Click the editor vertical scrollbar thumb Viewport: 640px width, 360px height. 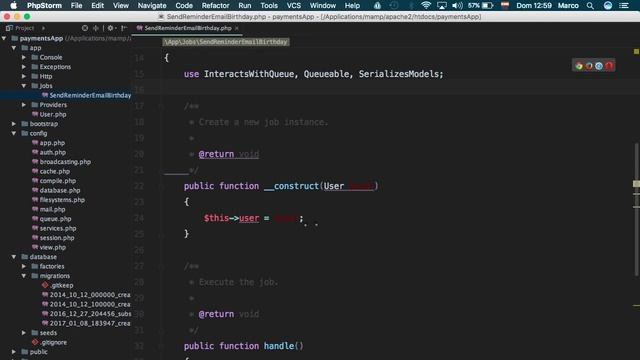[x=636, y=208]
